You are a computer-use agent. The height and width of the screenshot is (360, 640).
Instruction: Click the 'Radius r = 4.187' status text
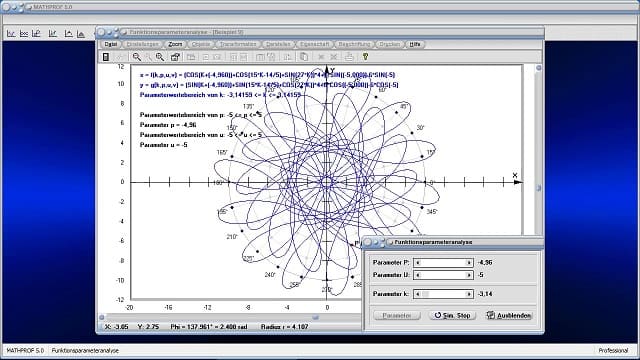coord(284,327)
